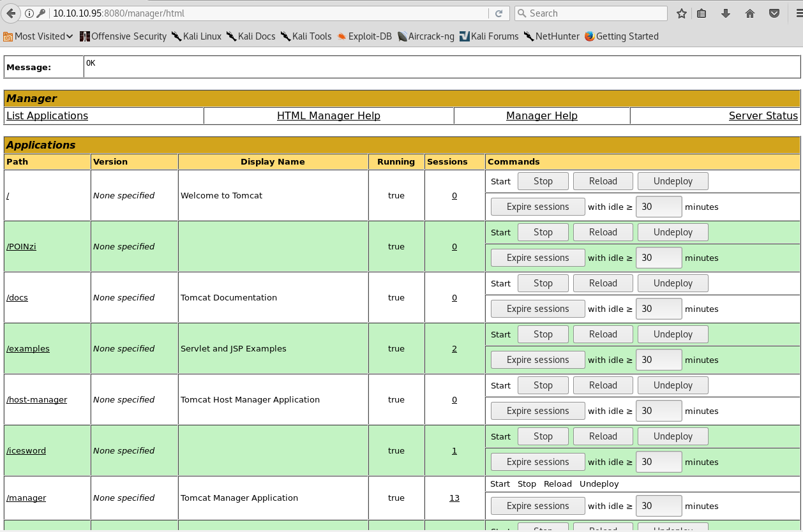
Task: Click the browser back arrow button
Action: (x=11, y=13)
